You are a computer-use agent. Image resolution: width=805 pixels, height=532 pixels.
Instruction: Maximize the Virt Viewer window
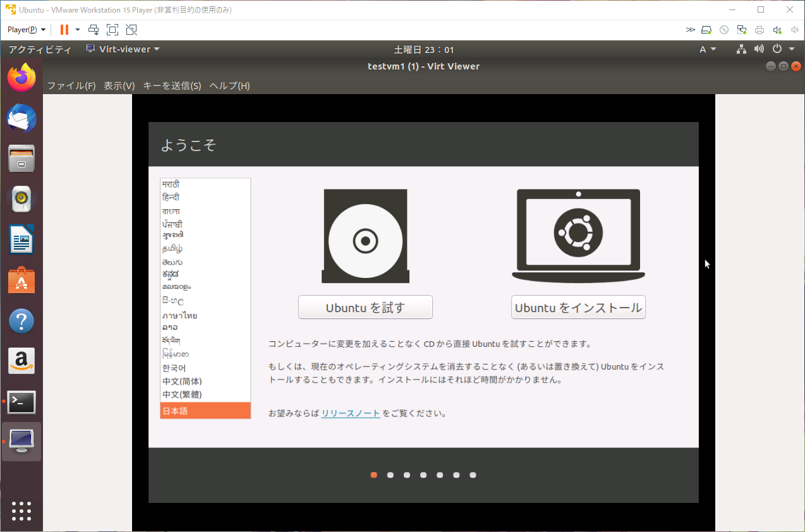784,66
